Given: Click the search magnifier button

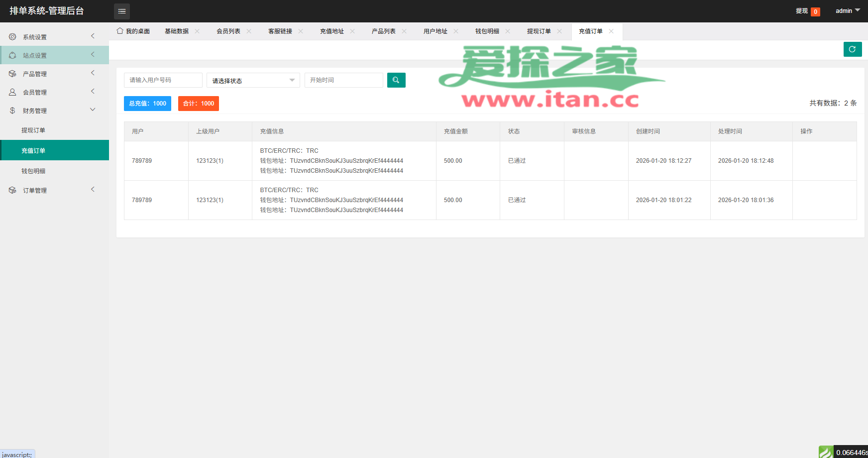Looking at the screenshot, I should [396, 80].
